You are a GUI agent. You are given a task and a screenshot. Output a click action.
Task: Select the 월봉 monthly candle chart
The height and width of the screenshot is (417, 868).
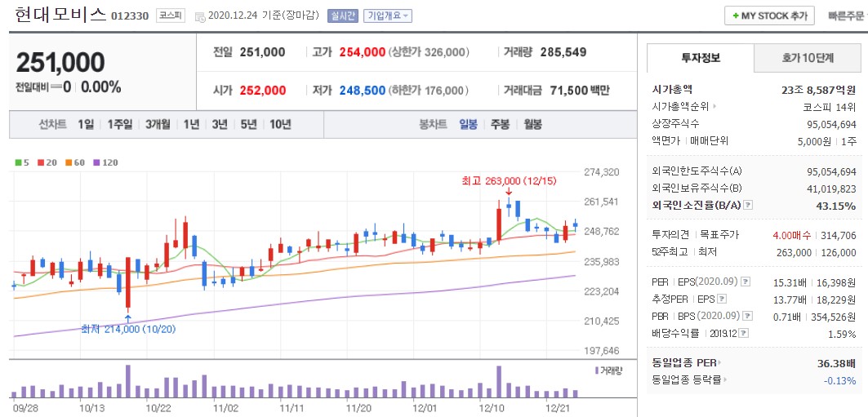(x=532, y=124)
